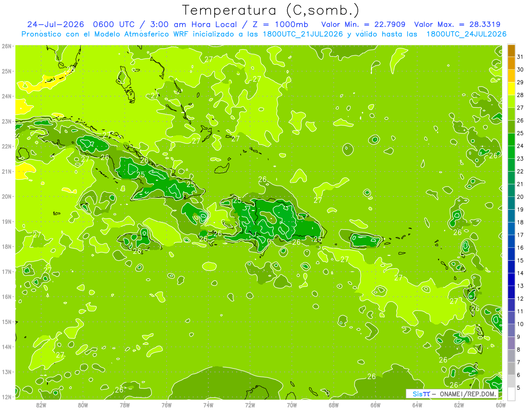Click the "19N" latitude label
This screenshot has width=532, height=411.
click(6, 221)
